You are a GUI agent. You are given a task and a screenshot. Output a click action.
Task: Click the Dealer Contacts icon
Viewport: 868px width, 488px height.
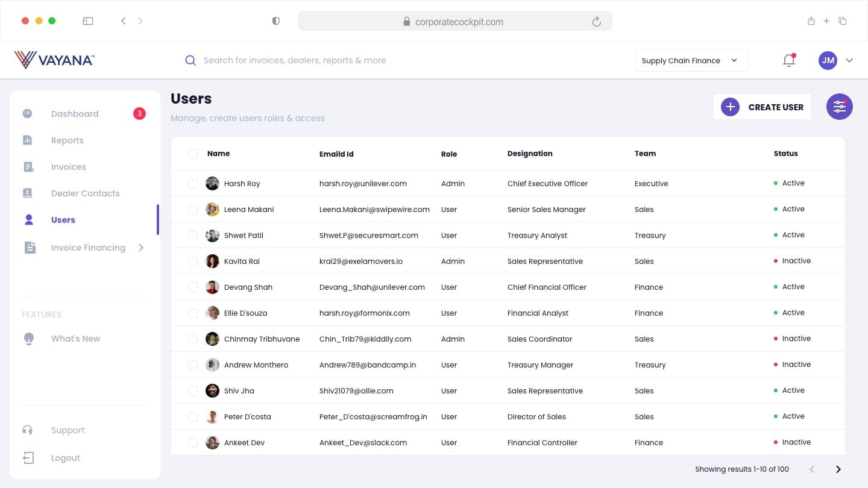(x=28, y=193)
